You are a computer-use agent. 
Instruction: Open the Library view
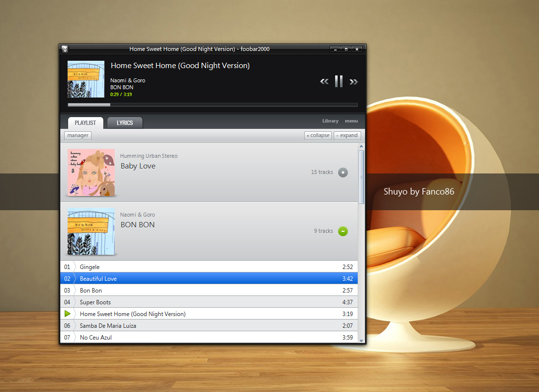point(330,121)
